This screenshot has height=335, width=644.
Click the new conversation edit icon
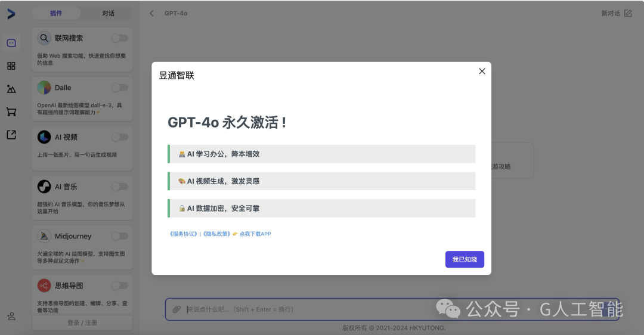628,14
